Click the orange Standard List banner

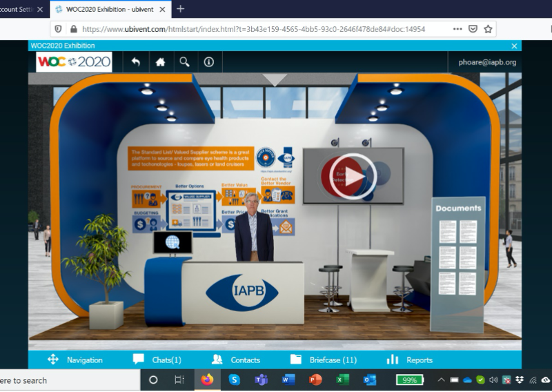tap(191, 158)
